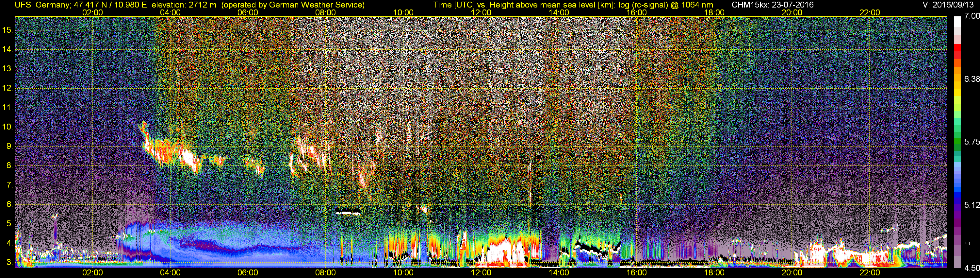This screenshot has width=980, height=278.
Task: Click the "13." height axis label
Action: tap(8, 69)
